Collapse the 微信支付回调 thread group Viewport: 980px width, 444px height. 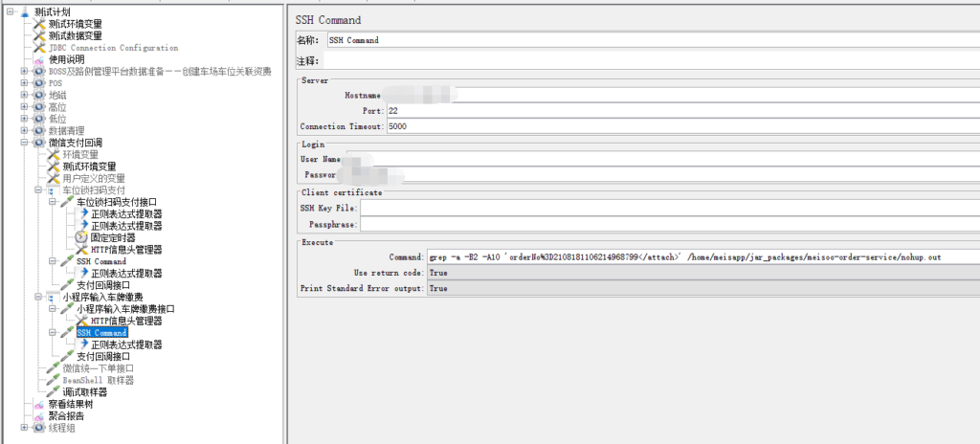point(25,143)
